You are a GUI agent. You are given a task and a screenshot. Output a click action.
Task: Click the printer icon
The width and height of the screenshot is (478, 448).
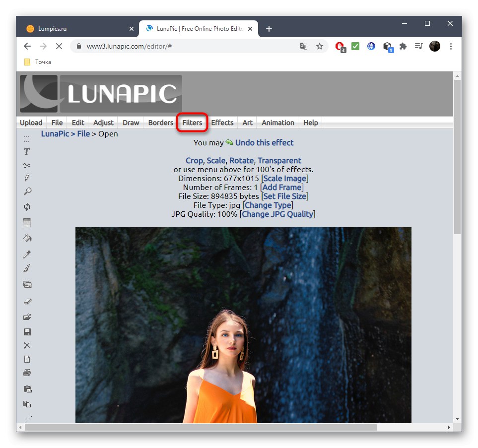pos(27,373)
